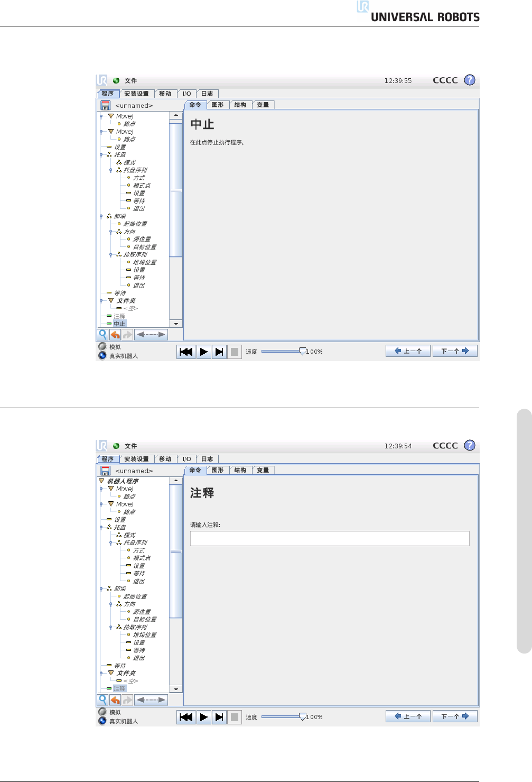Open 图形 sub-tab in upper screenshot
Image resolution: width=532 pixels, height=782 pixels.
pyautogui.click(x=218, y=105)
